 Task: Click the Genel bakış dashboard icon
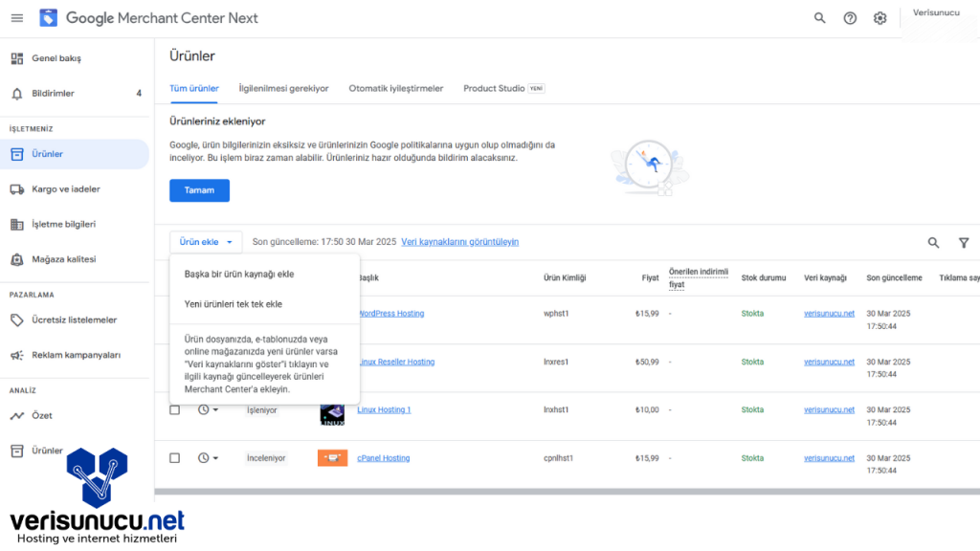(x=17, y=58)
